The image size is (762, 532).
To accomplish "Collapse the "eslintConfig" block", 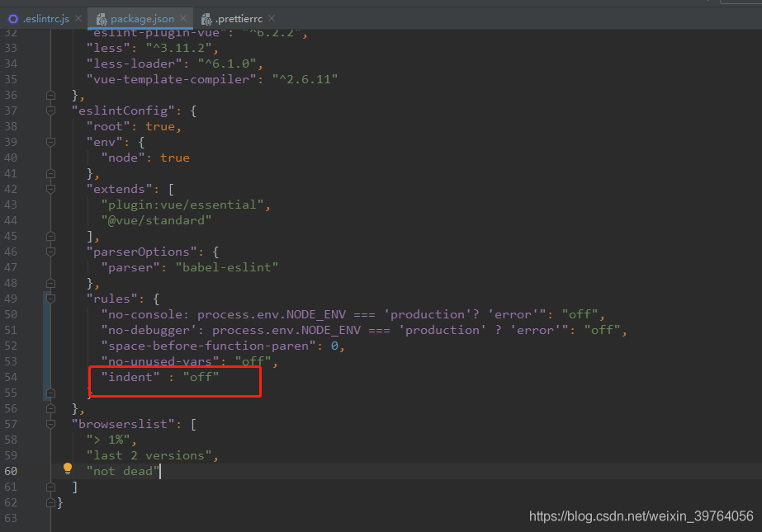I will pyautogui.click(x=51, y=111).
